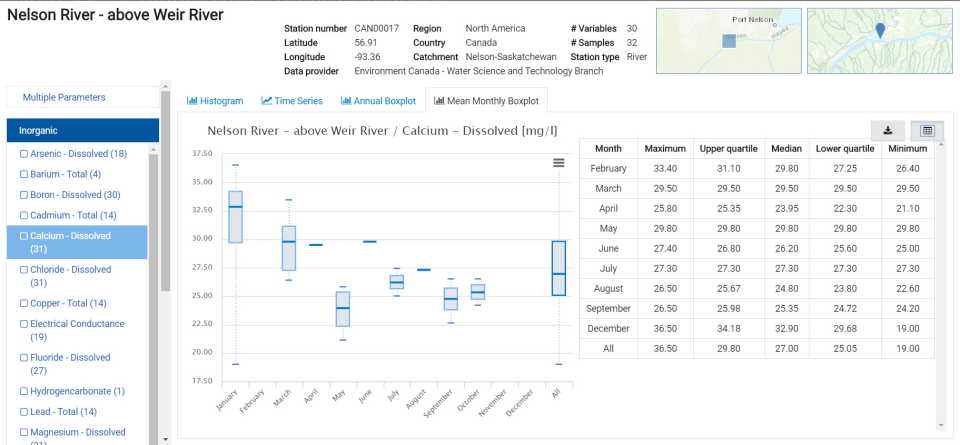Check the Chloride - Dissolved (31) checkbox
The height and width of the screenshot is (445, 960).
(24, 269)
